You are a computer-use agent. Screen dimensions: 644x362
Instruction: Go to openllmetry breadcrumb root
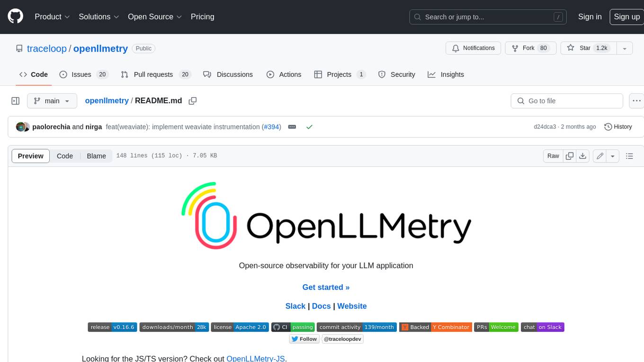pos(107,100)
